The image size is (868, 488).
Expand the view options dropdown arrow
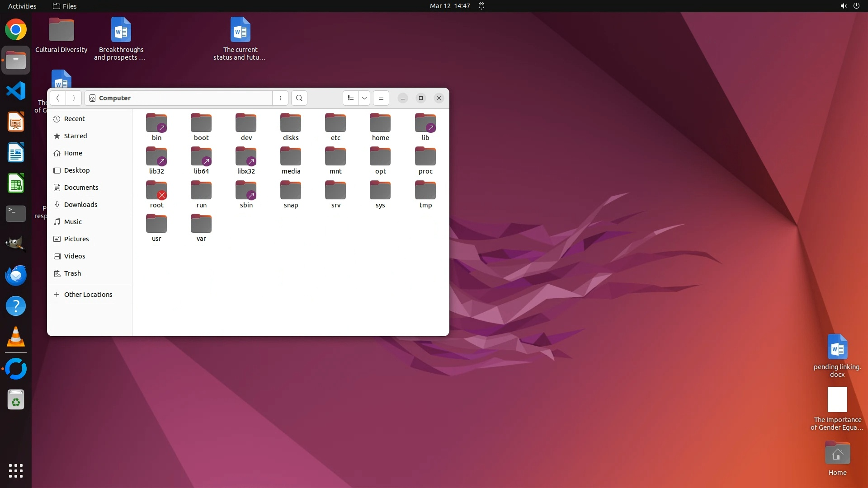tap(364, 98)
